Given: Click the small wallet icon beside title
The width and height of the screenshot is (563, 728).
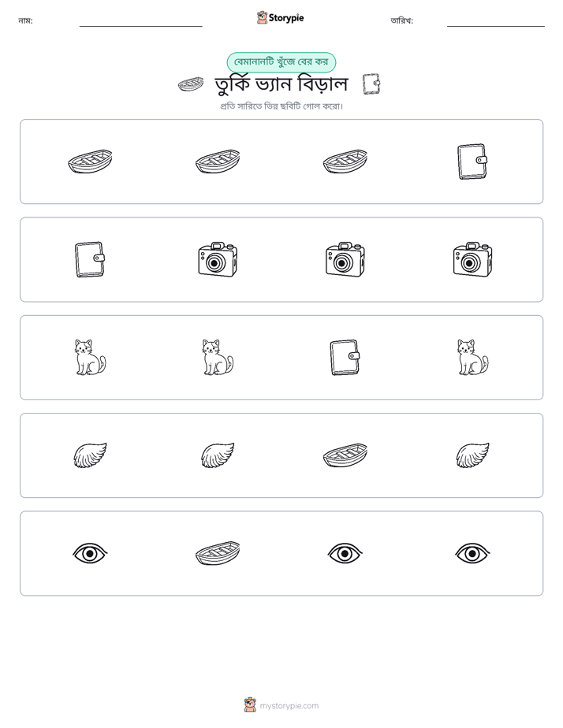Looking at the screenshot, I should [x=371, y=84].
